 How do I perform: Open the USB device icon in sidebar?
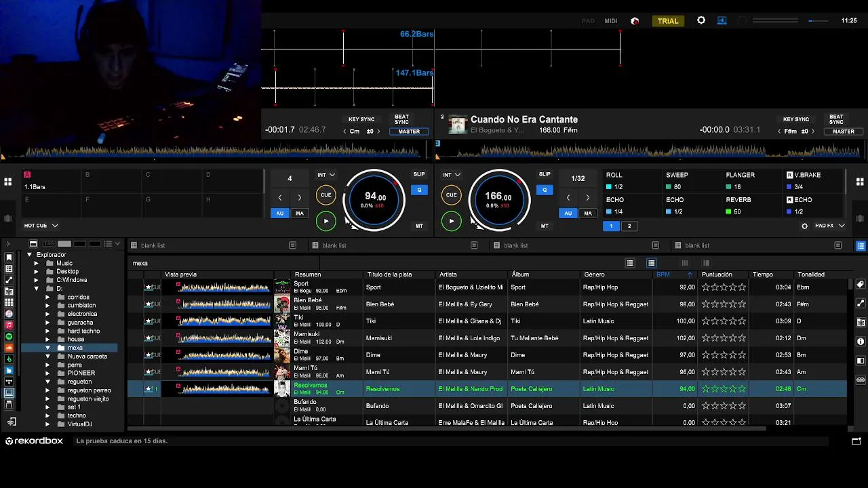9,404
